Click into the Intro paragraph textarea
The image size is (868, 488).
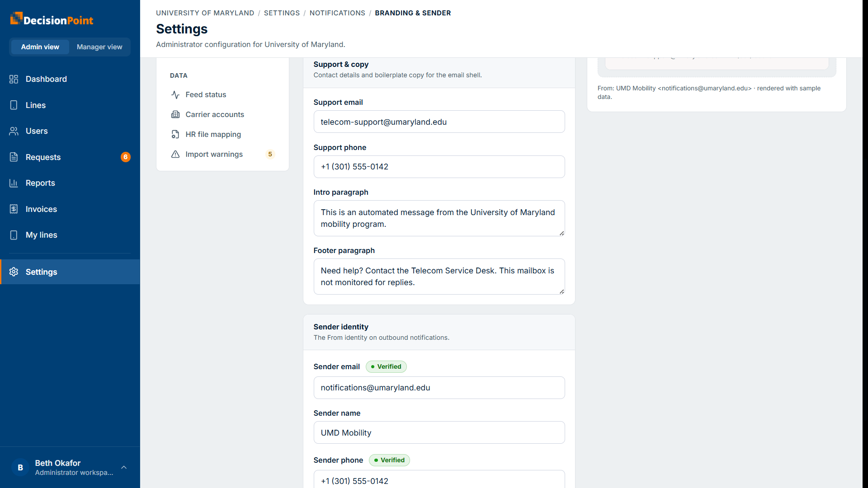pos(439,218)
